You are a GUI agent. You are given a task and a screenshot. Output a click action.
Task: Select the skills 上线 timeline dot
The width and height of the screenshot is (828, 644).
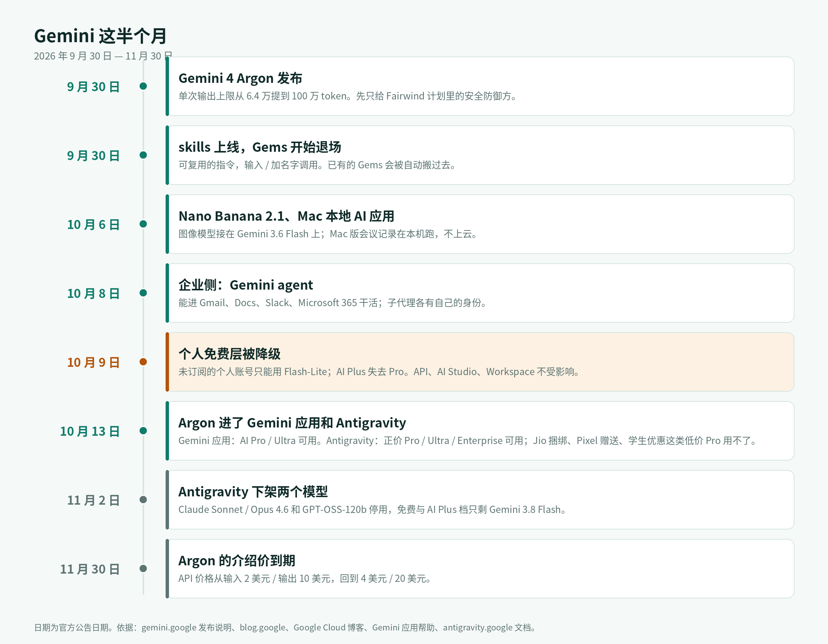tap(143, 155)
